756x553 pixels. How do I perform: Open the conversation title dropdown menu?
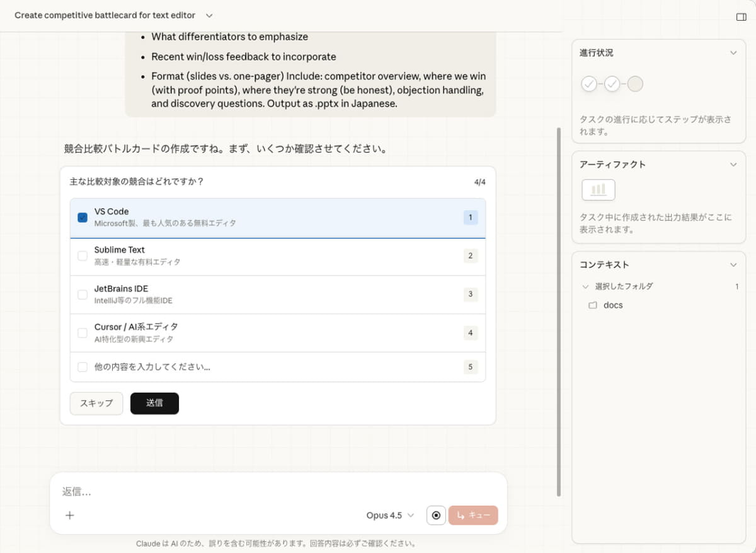pos(209,15)
